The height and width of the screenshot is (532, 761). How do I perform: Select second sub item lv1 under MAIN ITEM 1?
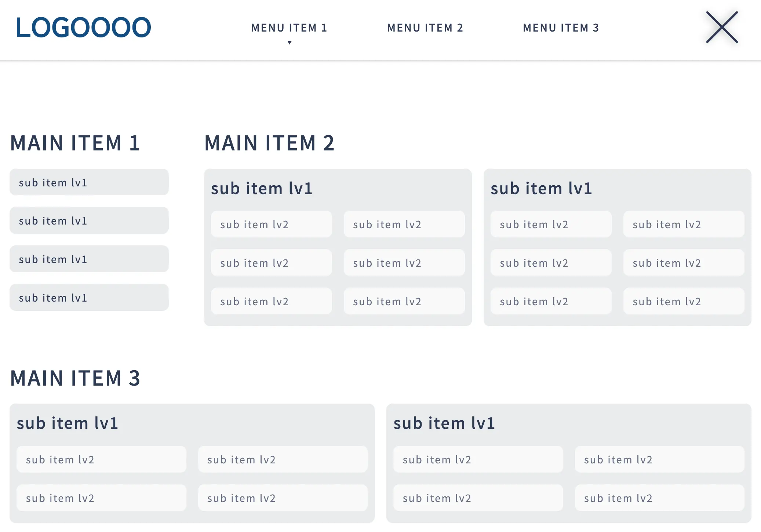pos(89,221)
